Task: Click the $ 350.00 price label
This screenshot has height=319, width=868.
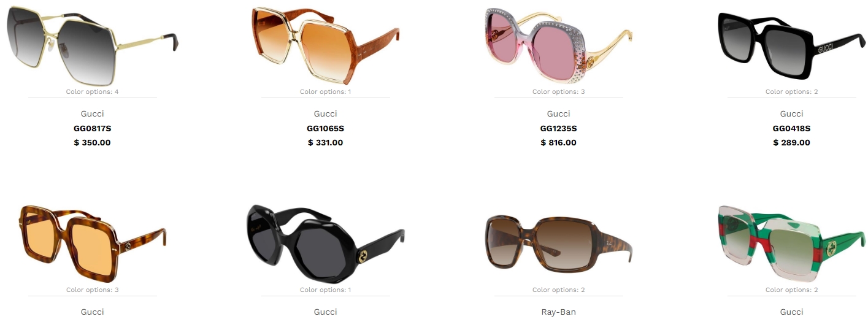Action: pyautogui.click(x=92, y=143)
